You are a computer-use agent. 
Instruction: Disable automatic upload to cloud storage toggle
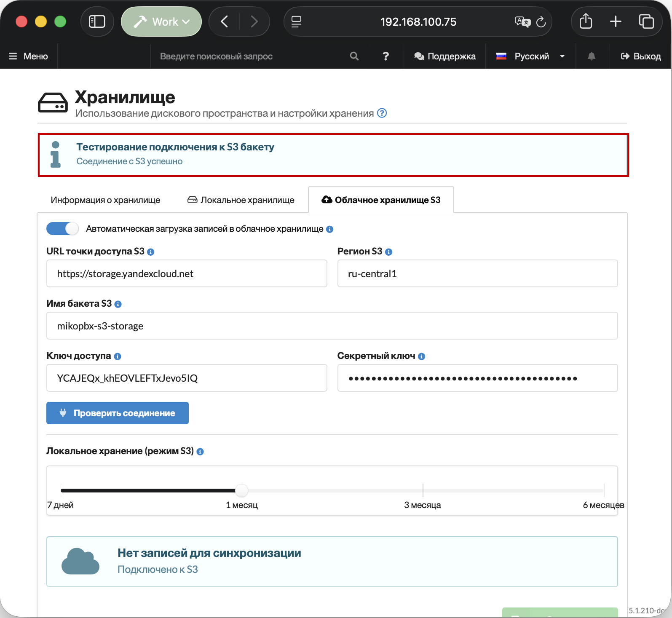pyautogui.click(x=62, y=229)
